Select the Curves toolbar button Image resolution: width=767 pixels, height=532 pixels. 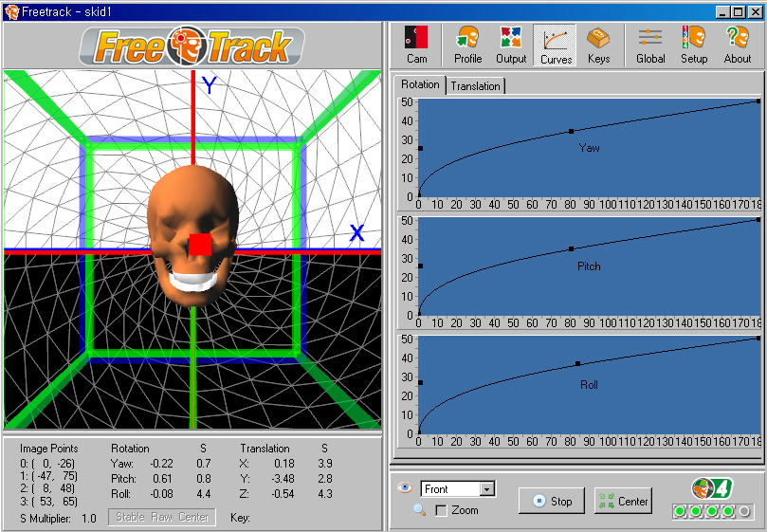coord(556,45)
